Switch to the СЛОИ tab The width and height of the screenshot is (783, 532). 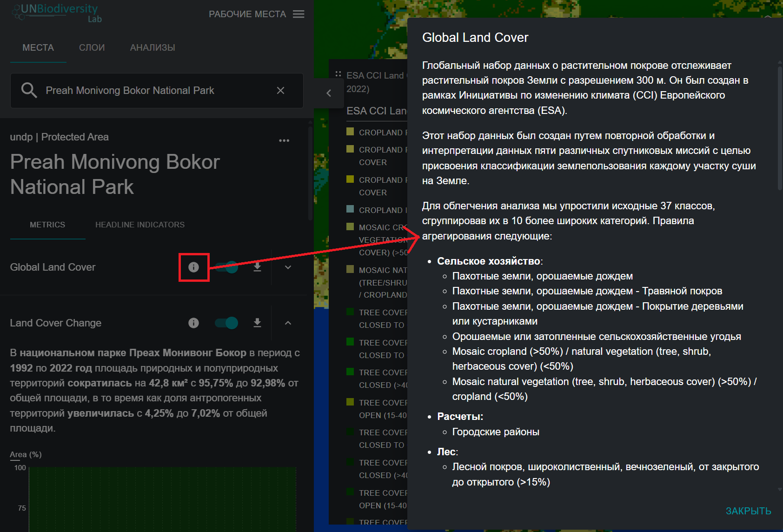click(92, 48)
